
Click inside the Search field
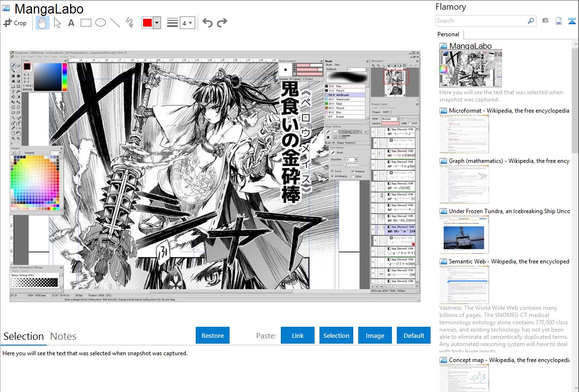[x=481, y=21]
